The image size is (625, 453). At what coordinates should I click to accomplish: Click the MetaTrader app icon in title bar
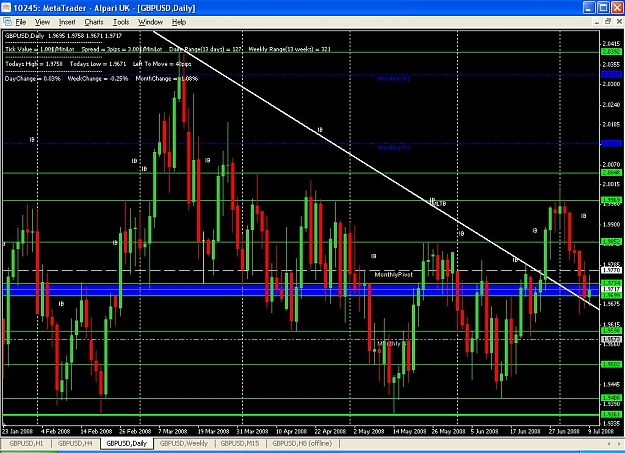[x=6, y=8]
